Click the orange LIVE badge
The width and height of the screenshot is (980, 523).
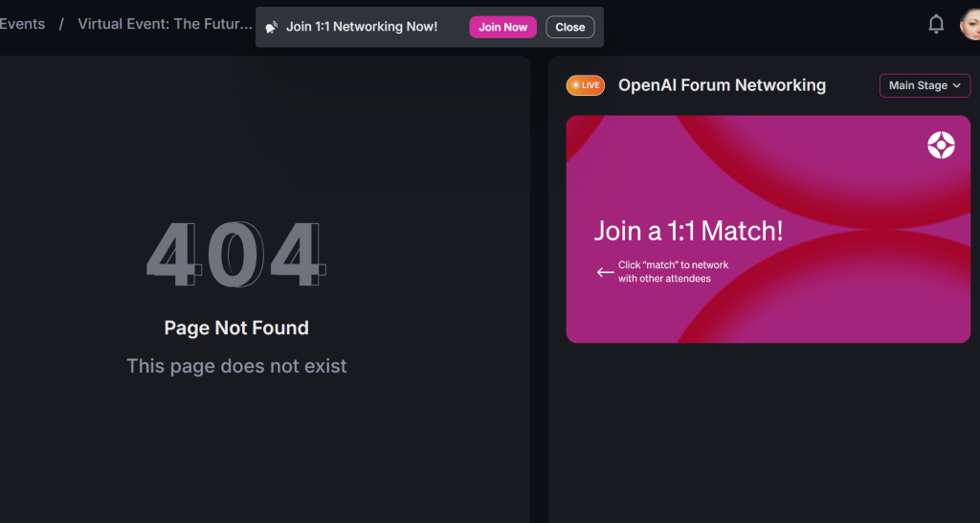tap(585, 85)
